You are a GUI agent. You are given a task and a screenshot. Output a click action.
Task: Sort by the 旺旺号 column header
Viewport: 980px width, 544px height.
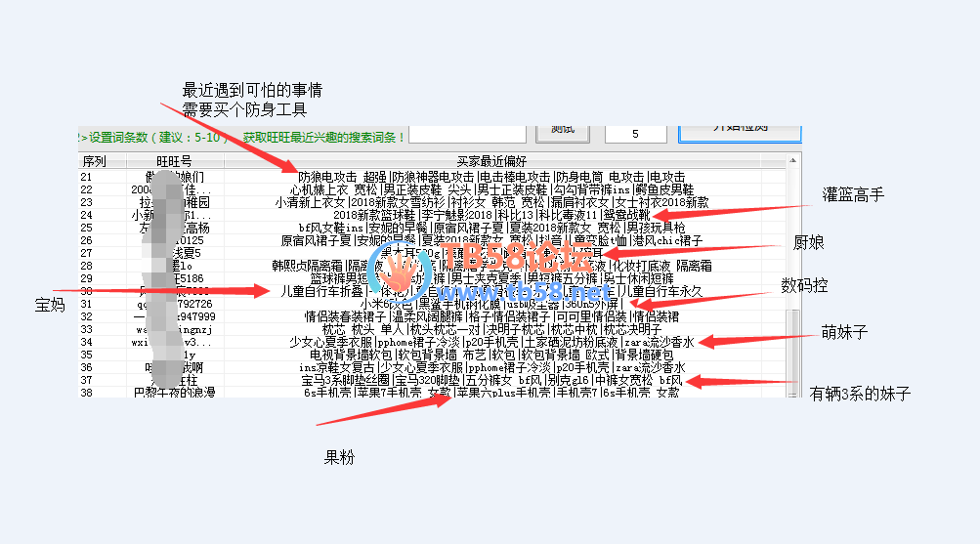(174, 161)
